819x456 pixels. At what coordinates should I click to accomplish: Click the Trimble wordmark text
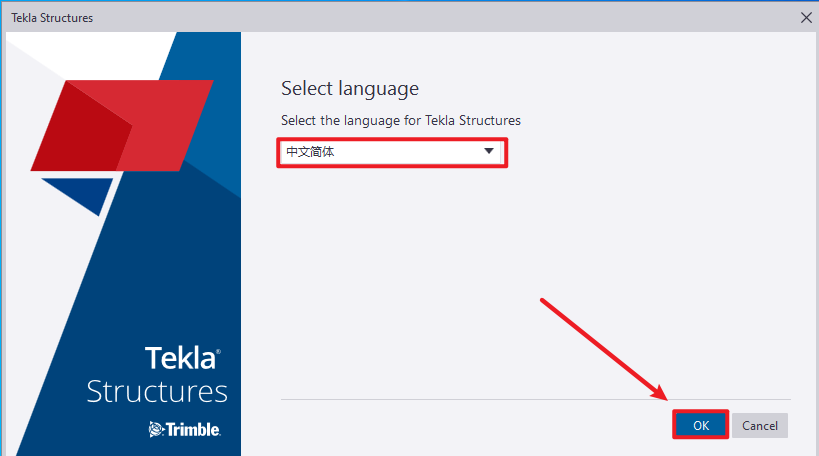tap(193, 429)
